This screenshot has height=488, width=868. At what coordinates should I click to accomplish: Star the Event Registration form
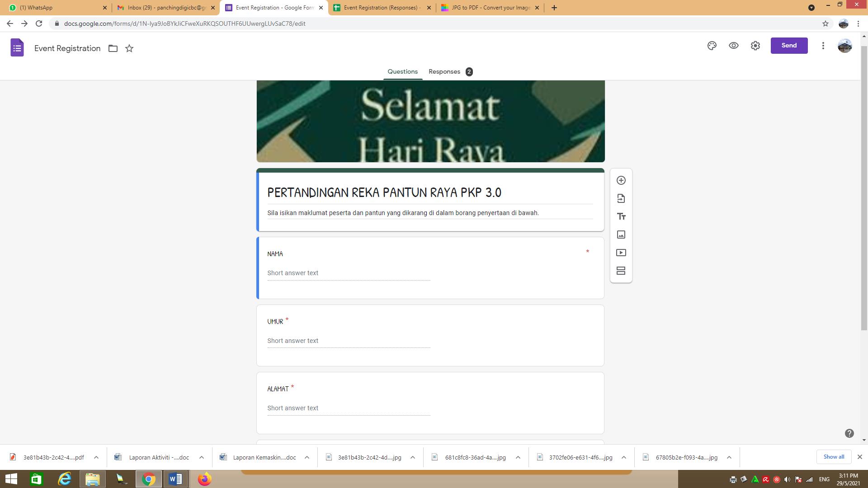pos(129,48)
